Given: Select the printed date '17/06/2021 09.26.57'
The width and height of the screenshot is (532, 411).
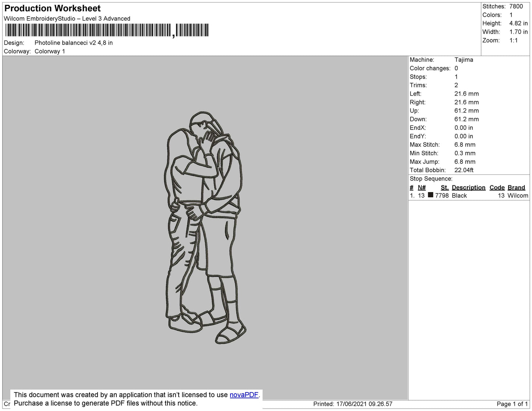Looking at the screenshot, I should (x=364, y=404).
